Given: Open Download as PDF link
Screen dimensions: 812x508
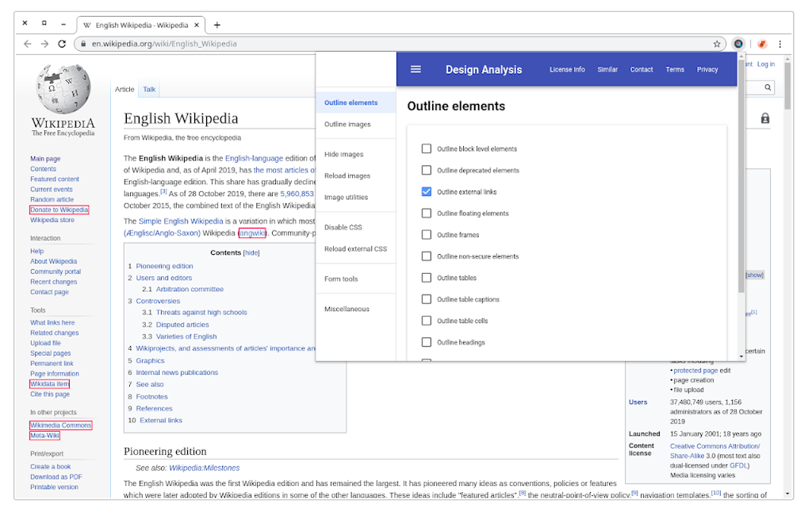Looking at the screenshot, I should click(x=56, y=477).
